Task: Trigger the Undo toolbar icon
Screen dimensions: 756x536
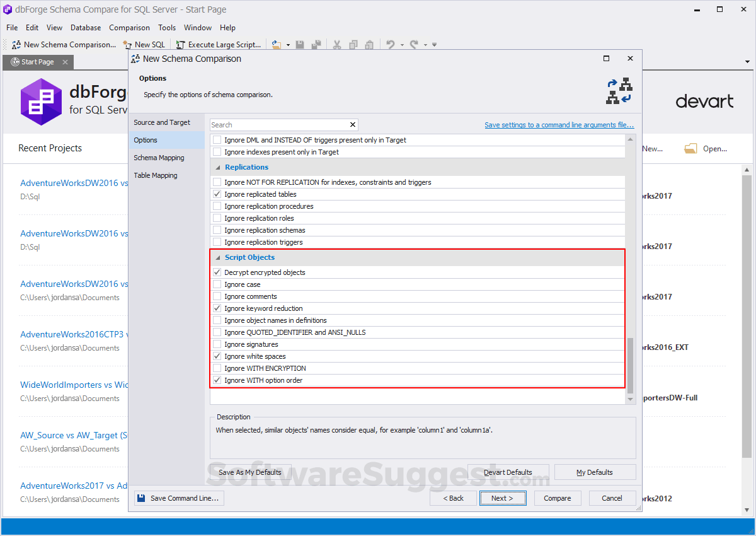Action: [391, 44]
